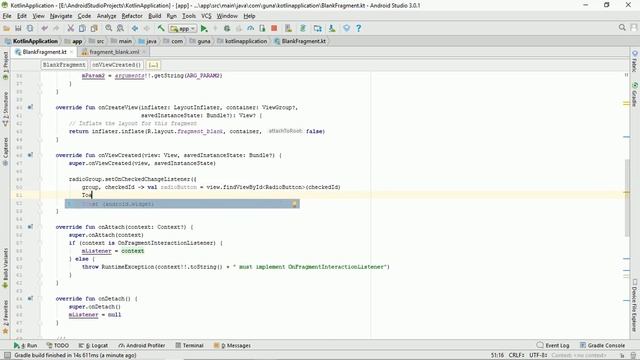Open the Device File Explorer side tab
This screenshot has height=360, width=640.
click(x=635, y=304)
